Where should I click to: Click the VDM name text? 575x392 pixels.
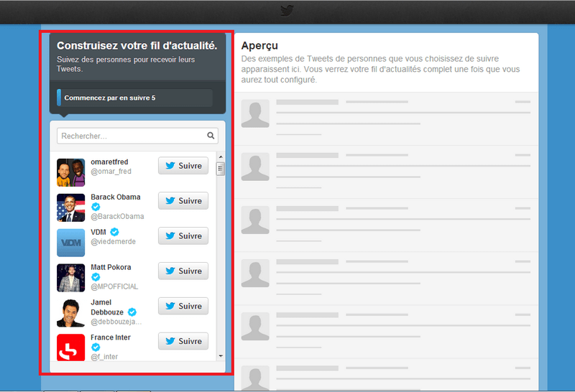(98, 232)
